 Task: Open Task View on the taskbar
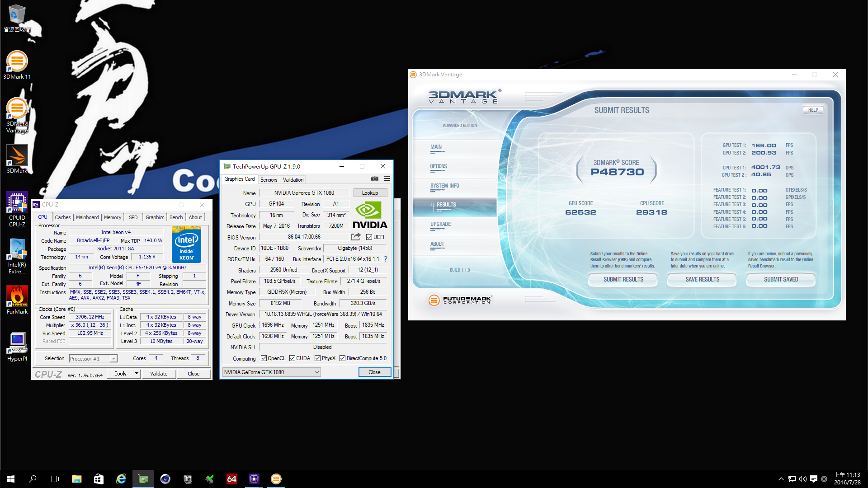point(54,479)
